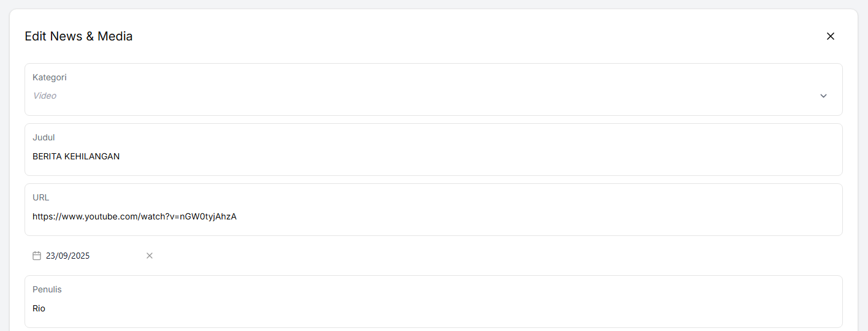
Task: Expand the Kategori dropdown chevron
Action: [823, 96]
